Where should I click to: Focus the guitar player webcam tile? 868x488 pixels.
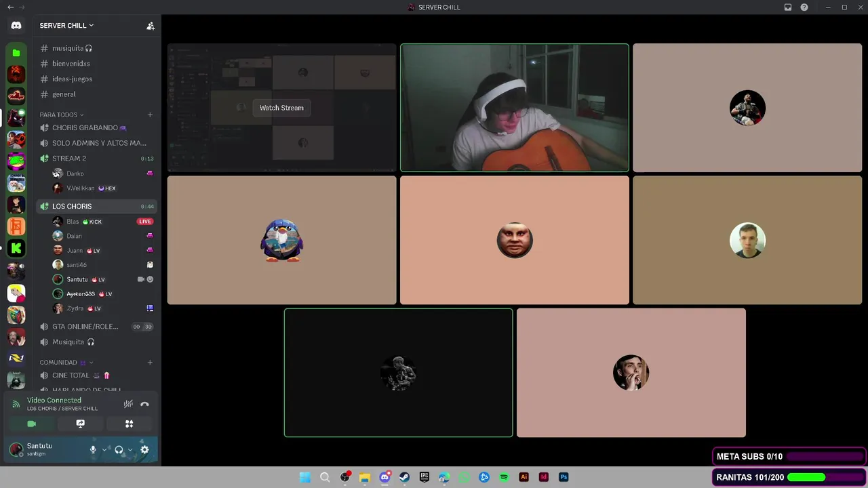[515, 108]
